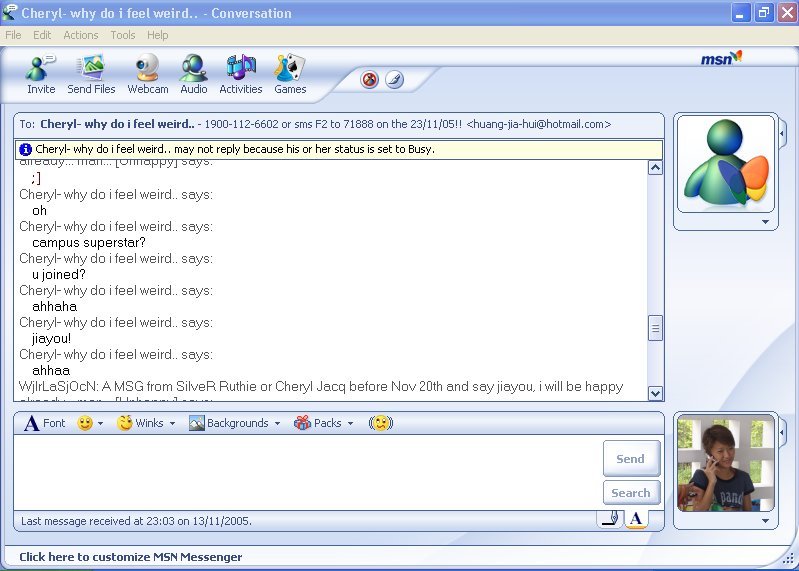Switch to handwriting input mode

click(610, 519)
